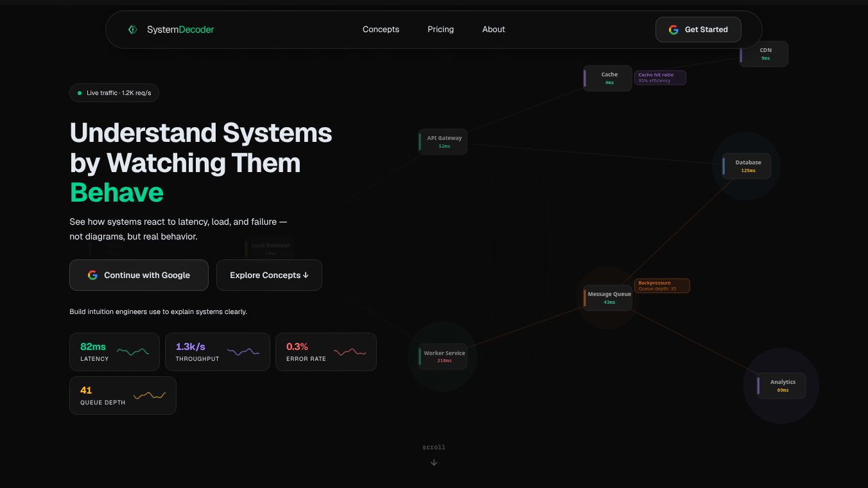Click the SystemDecoder logo icon
Viewport: 868px width, 488px height.
(x=132, y=30)
